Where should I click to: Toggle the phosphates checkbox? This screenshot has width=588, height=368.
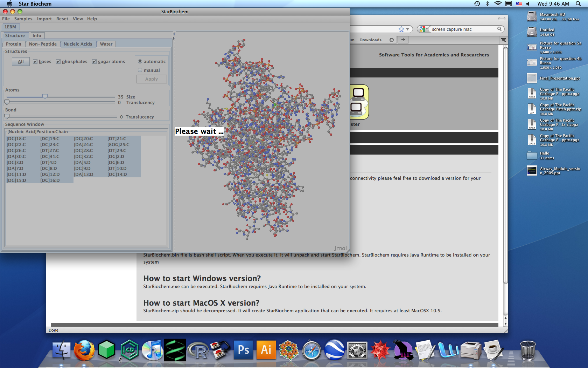click(x=58, y=62)
